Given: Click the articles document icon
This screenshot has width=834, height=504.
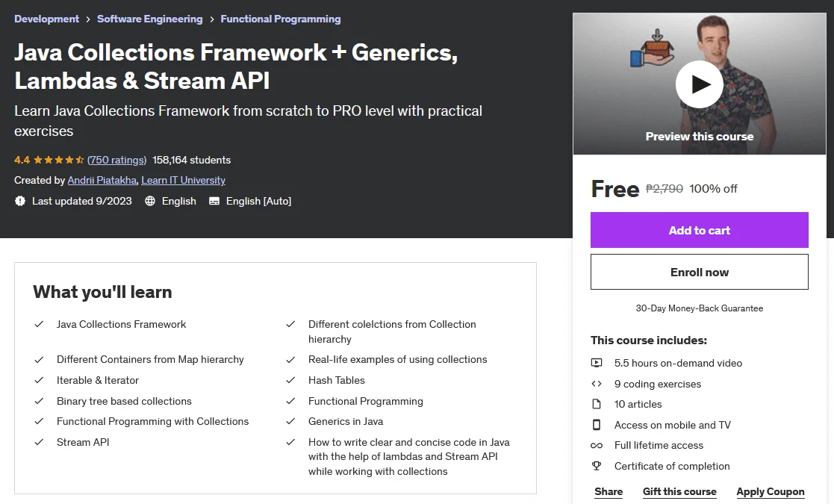Looking at the screenshot, I should 597,404.
